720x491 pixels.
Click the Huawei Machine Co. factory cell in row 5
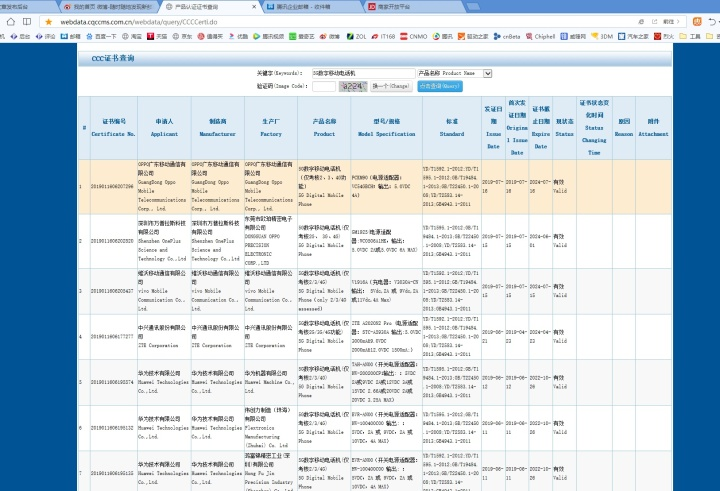tap(271, 382)
